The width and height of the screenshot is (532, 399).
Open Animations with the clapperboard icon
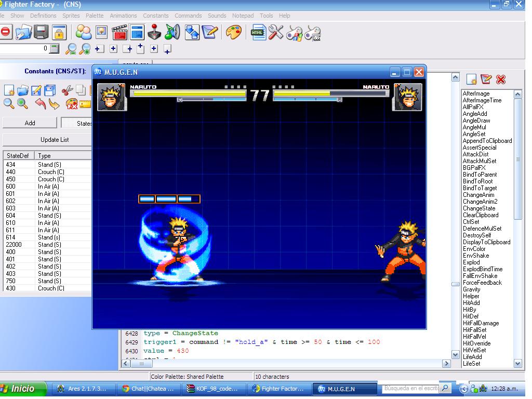[x=119, y=33]
